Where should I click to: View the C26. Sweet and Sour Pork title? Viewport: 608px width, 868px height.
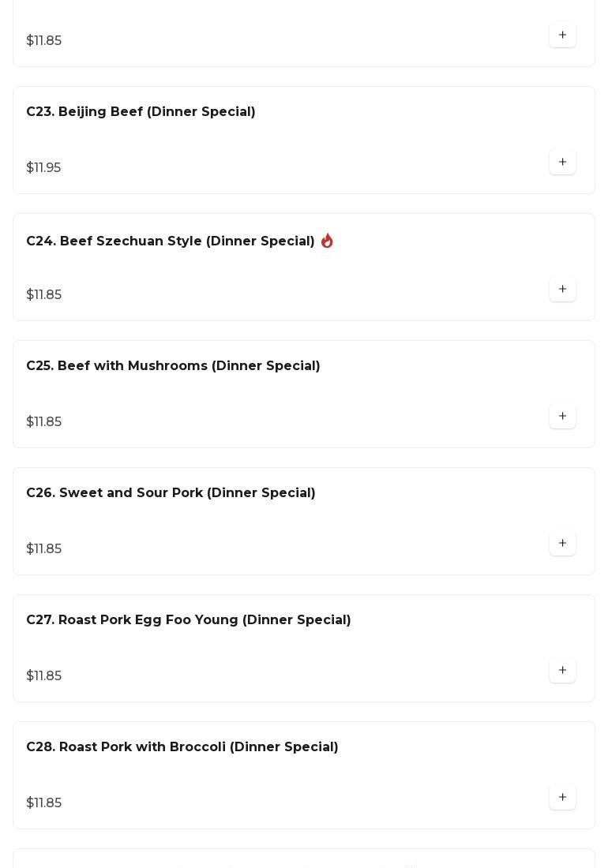[x=171, y=493]
